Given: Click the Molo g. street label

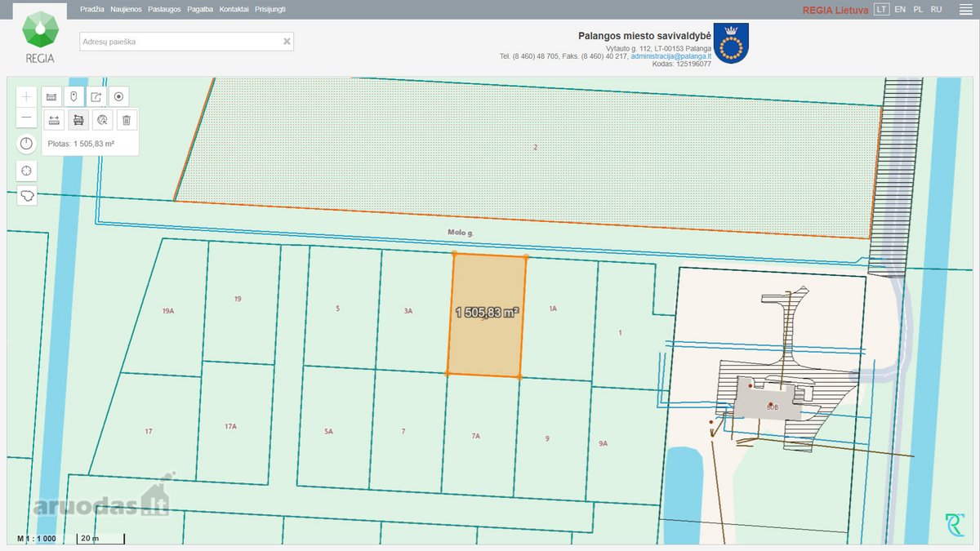Looking at the screenshot, I should 461,233.
